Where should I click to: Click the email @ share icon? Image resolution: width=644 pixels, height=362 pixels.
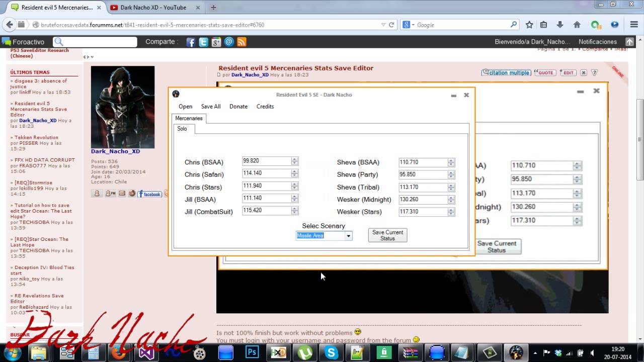229,42
